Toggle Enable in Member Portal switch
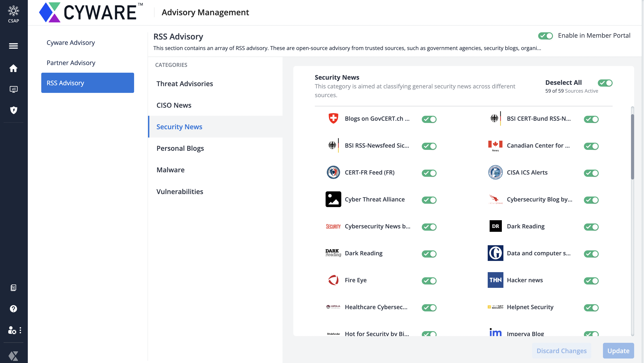The width and height of the screenshot is (644, 363). [x=545, y=36]
